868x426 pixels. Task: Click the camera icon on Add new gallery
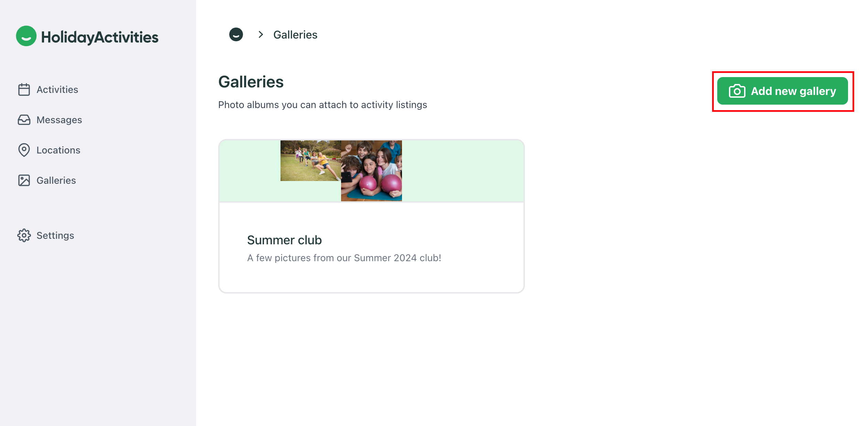(737, 91)
